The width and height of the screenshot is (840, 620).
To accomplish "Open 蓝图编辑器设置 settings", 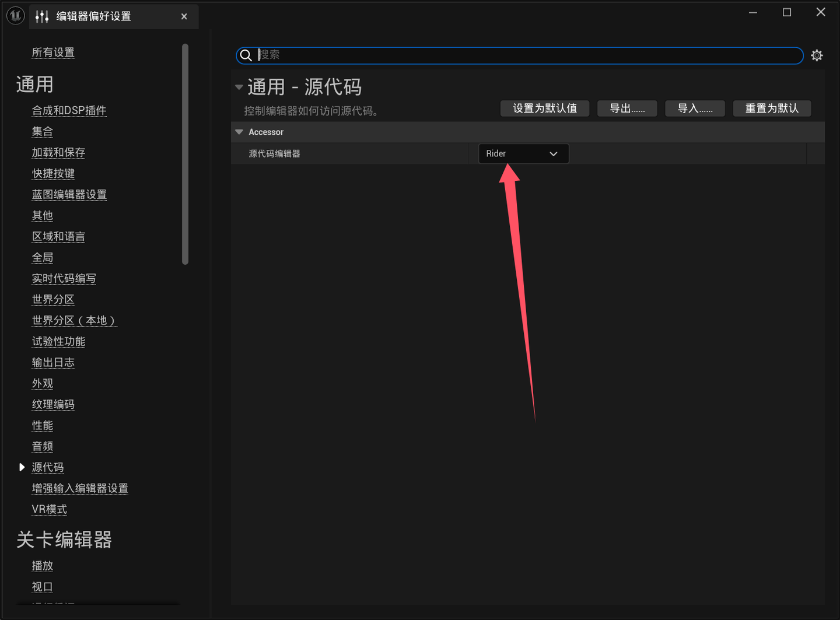I will tap(69, 194).
